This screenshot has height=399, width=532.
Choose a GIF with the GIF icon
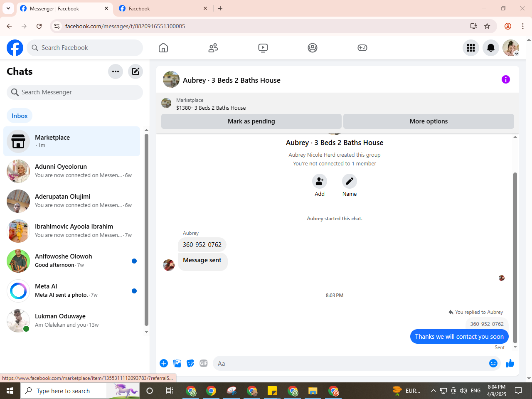pyautogui.click(x=204, y=363)
